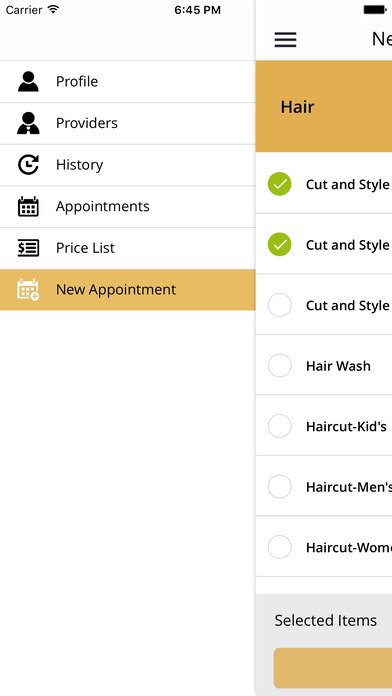Uncheck the first Cut and Style item

[280, 184]
